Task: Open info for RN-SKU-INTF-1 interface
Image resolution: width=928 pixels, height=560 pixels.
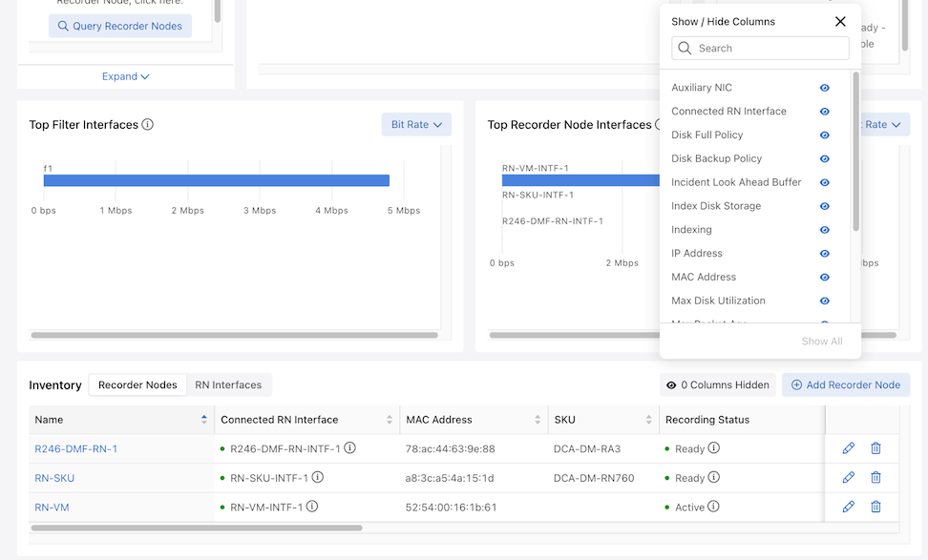Action: 318,477
